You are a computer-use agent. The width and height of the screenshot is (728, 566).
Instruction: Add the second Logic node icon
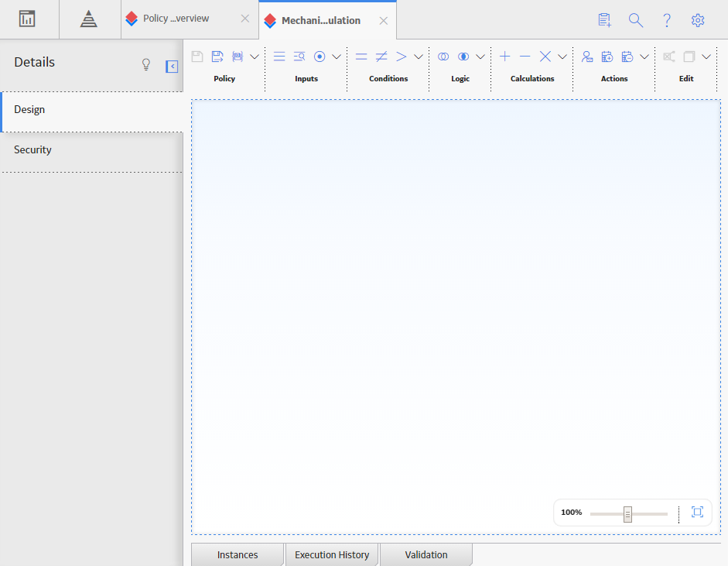pos(463,57)
